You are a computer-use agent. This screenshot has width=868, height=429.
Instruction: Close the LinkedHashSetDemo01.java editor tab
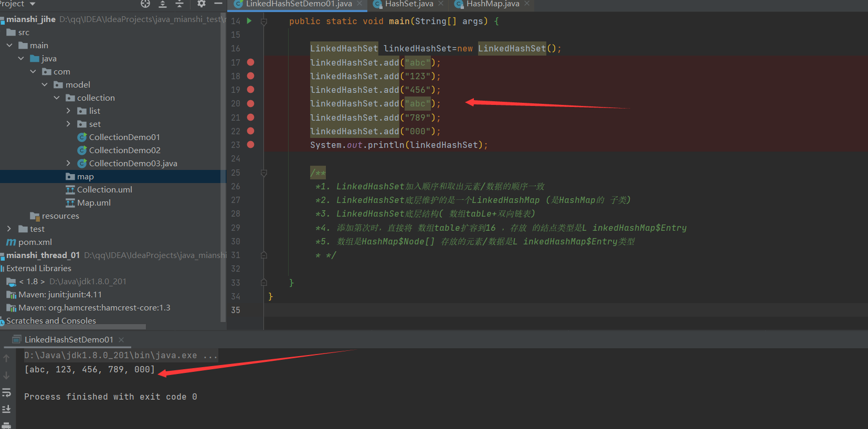point(360,4)
